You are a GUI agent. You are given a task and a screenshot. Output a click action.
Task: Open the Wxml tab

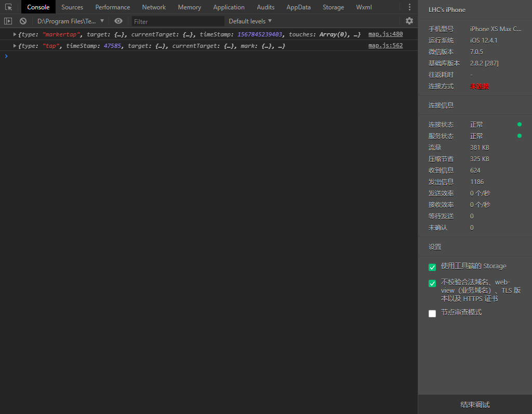(x=364, y=7)
